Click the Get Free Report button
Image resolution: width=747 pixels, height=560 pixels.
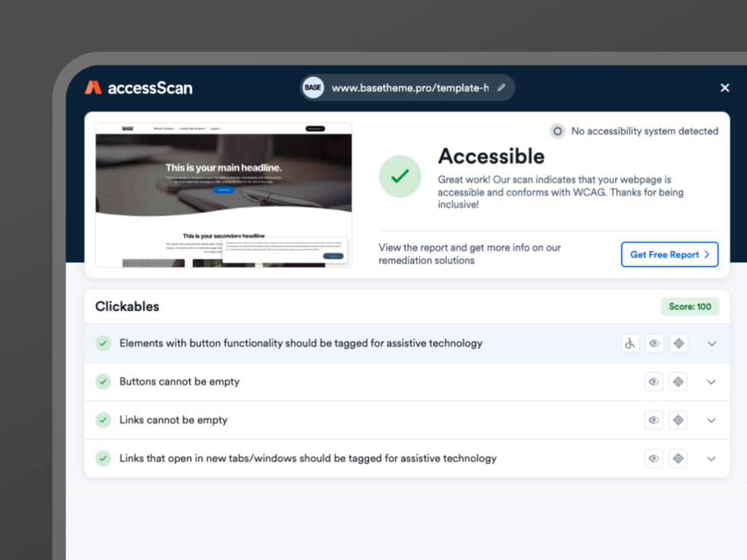(669, 254)
